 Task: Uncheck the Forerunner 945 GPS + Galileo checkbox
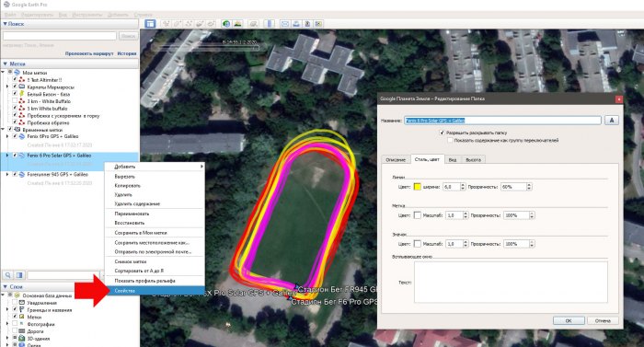[x=15, y=174]
